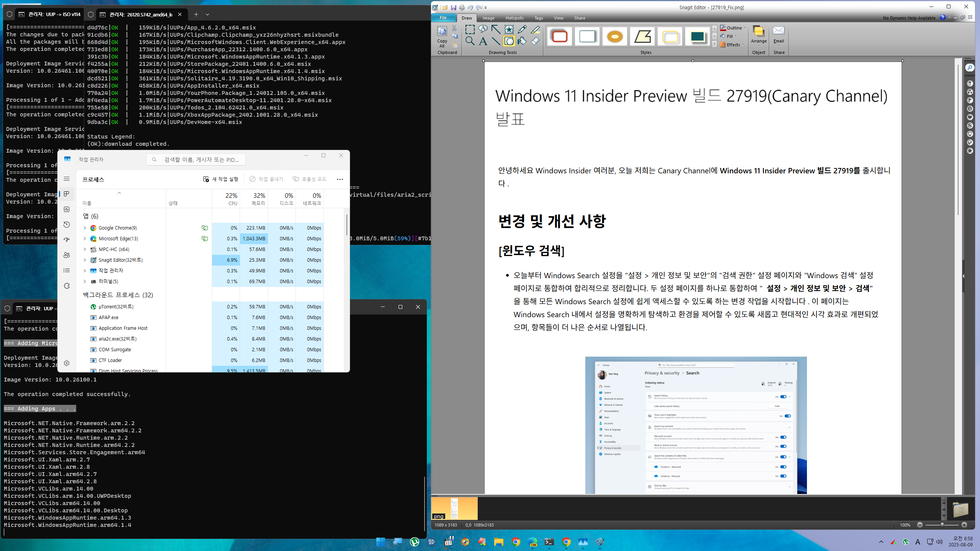Choose the Stamp tool
Image resolution: width=980 pixels, height=551 pixels.
509,29
